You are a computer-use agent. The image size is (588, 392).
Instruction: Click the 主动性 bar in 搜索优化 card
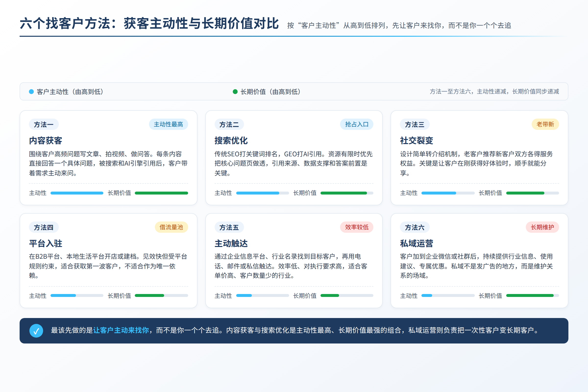click(262, 193)
